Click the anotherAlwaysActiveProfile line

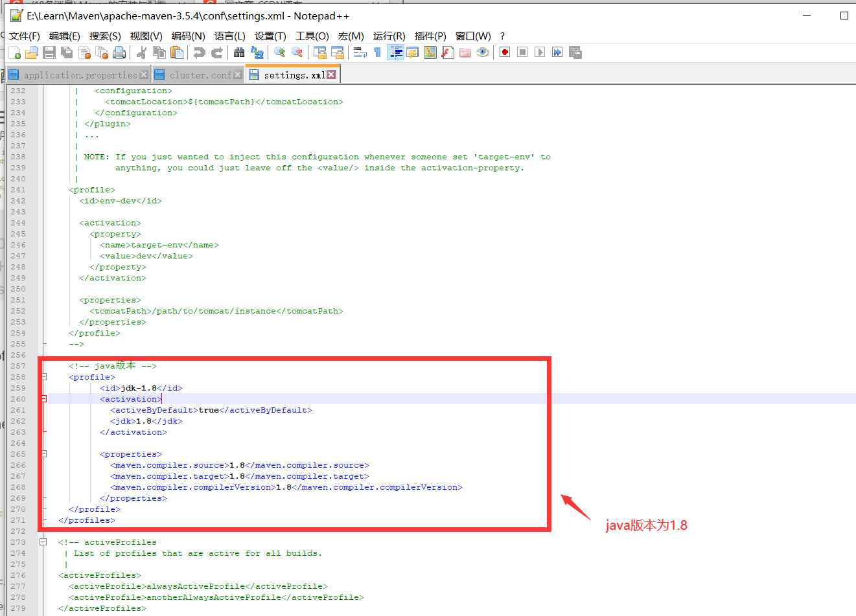(216, 597)
